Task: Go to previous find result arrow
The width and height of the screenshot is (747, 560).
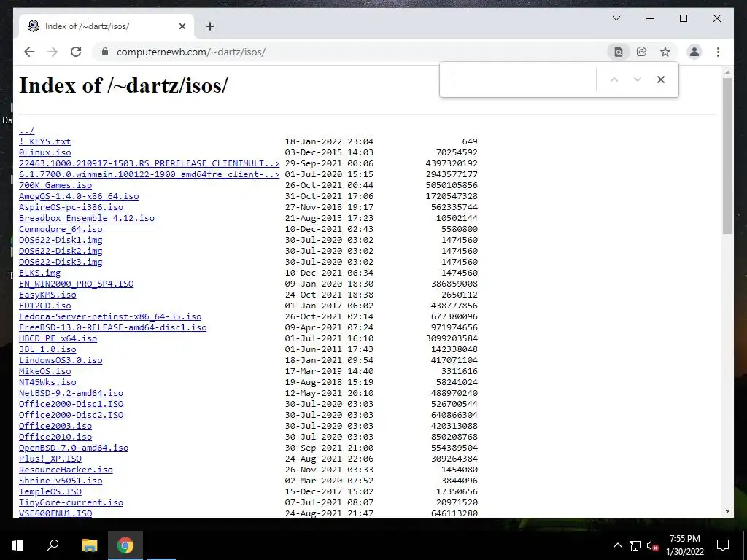Action: click(614, 79)
